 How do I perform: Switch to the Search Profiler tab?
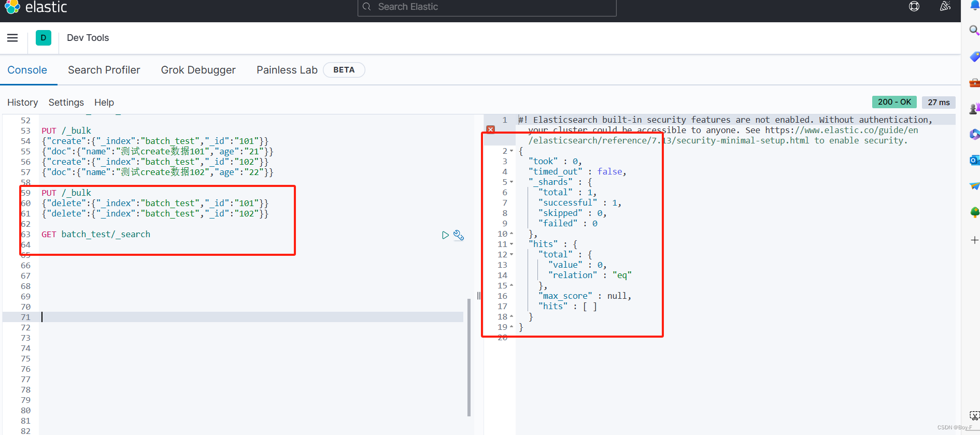(x=104, y=70)
